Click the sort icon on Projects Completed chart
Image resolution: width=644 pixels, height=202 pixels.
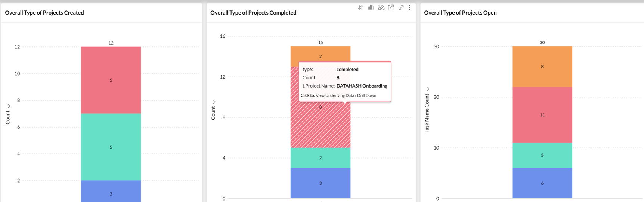click(360, 7)
